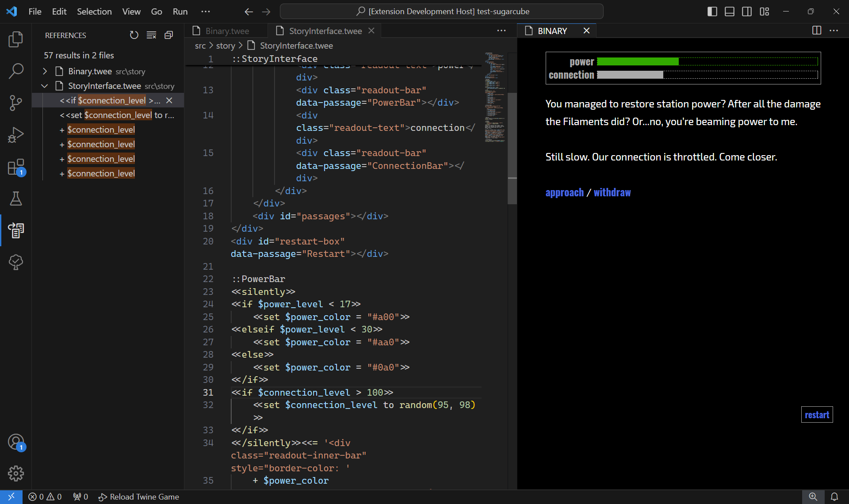Open the Extensions view
849x504 pixels.
15,167
